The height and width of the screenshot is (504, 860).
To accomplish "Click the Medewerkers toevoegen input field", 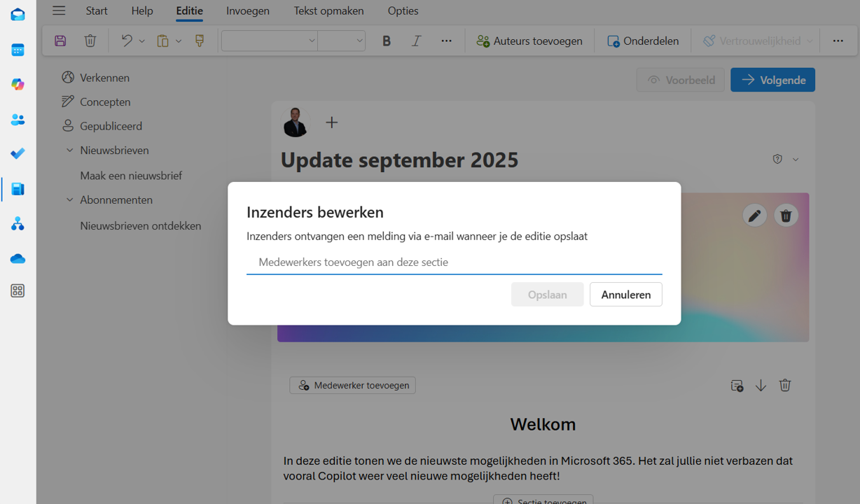I will (454, 262).
